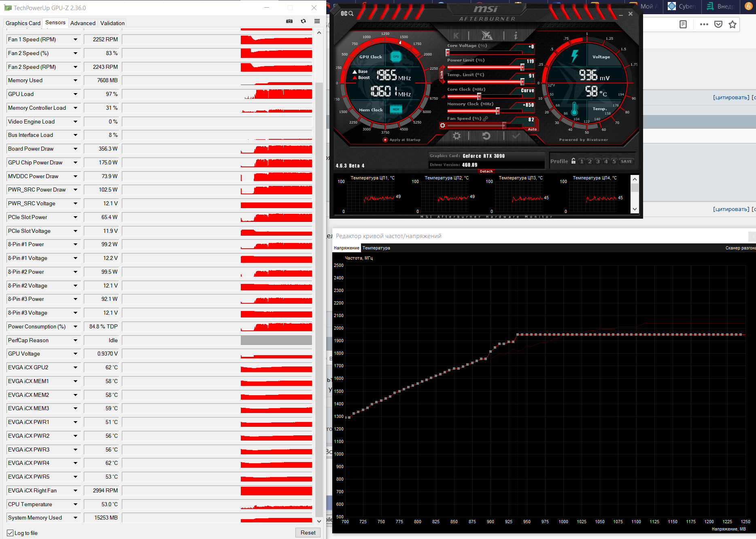The image size is (756, 539).
Task: Select Afterburner profile slot 5
Action: (x=614, y=161)
